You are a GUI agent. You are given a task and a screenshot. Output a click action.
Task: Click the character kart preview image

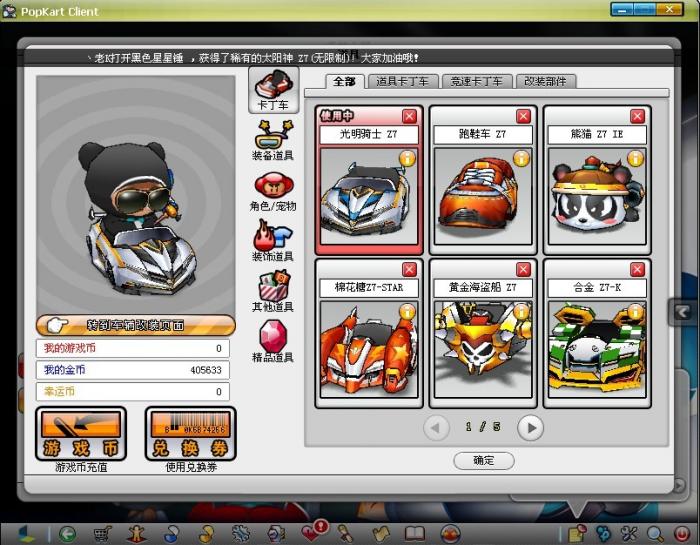click(136, 194)
